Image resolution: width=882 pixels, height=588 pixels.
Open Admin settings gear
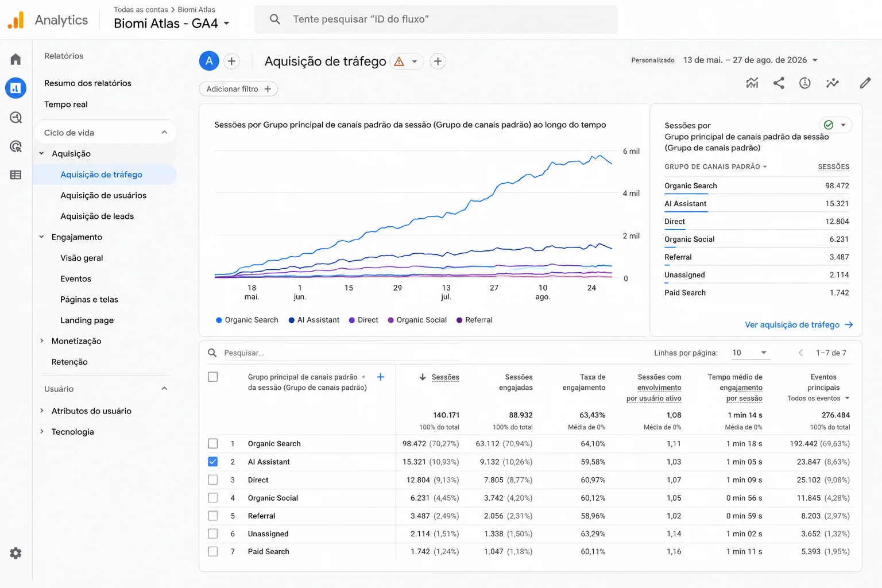click(x=16, y=553)
